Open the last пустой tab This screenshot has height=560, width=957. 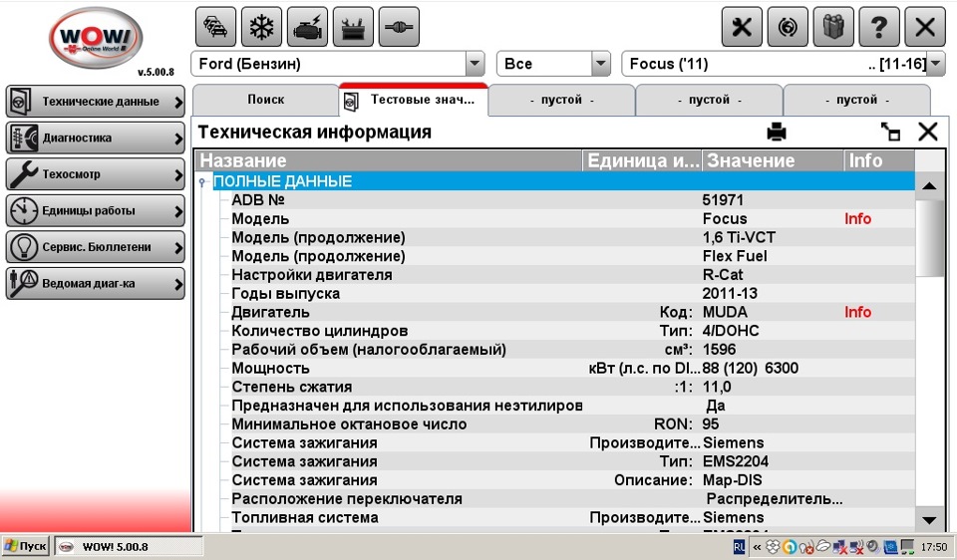pyautogui.click(x=857, y=100)
